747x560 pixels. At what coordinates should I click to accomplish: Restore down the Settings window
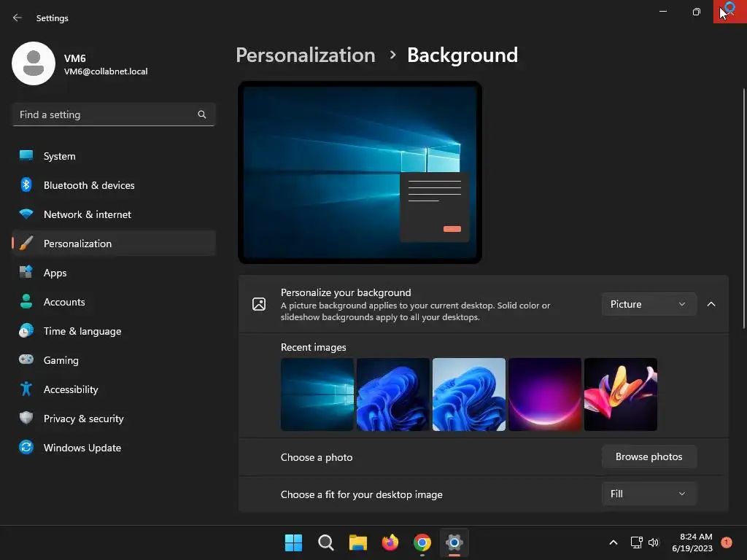coord(696,12)
